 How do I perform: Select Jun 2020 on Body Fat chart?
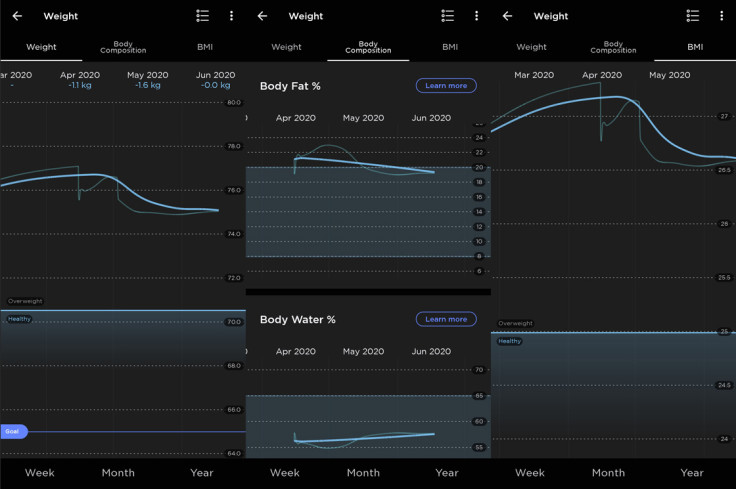click(x=431, y=118)
